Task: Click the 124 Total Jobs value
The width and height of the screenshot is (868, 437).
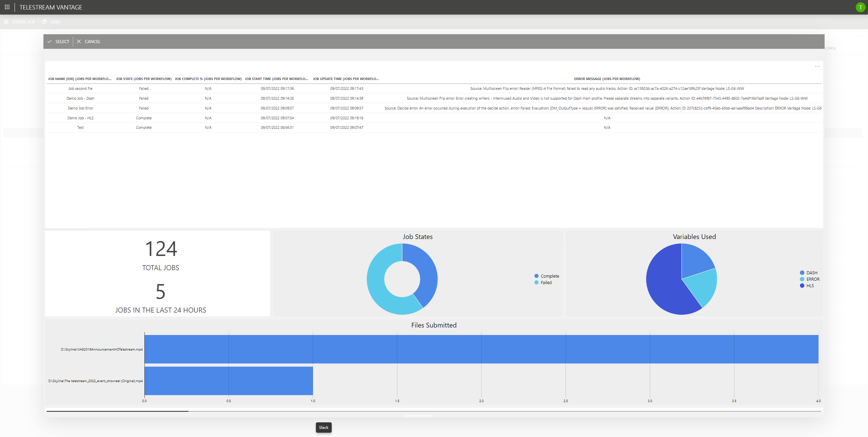Action: point(161,249)
